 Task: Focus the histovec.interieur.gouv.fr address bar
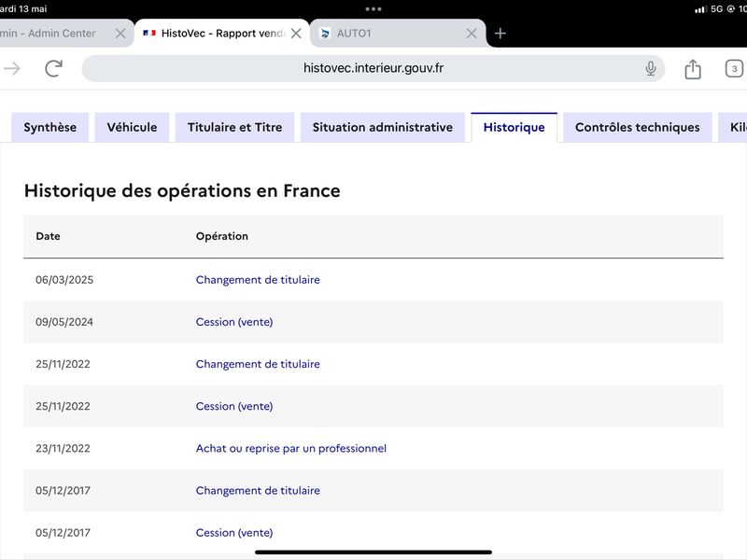coord(373,68)
